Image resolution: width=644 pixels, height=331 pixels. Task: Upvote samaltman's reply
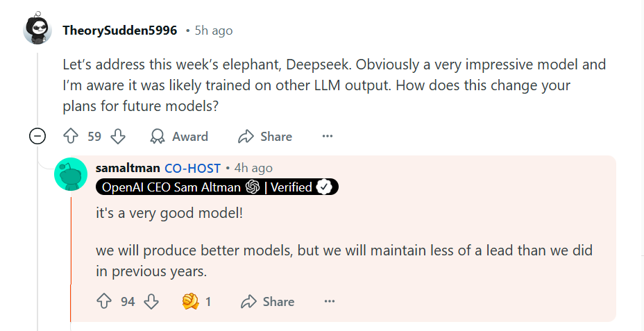(x=104, y=302)
